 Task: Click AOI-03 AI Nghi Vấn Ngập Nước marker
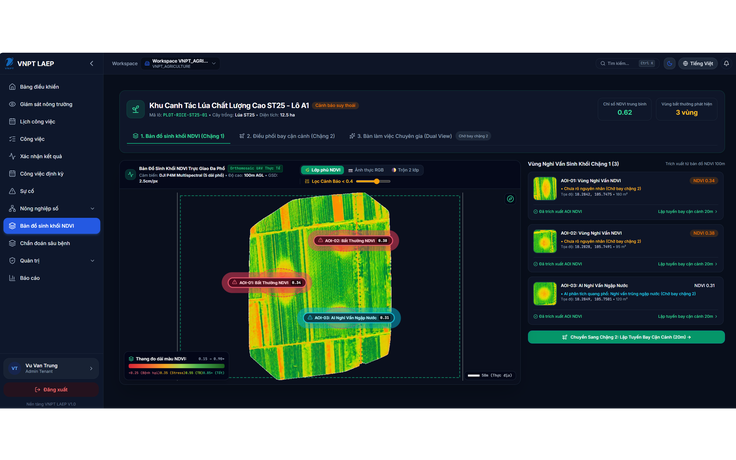coord(348,318)
